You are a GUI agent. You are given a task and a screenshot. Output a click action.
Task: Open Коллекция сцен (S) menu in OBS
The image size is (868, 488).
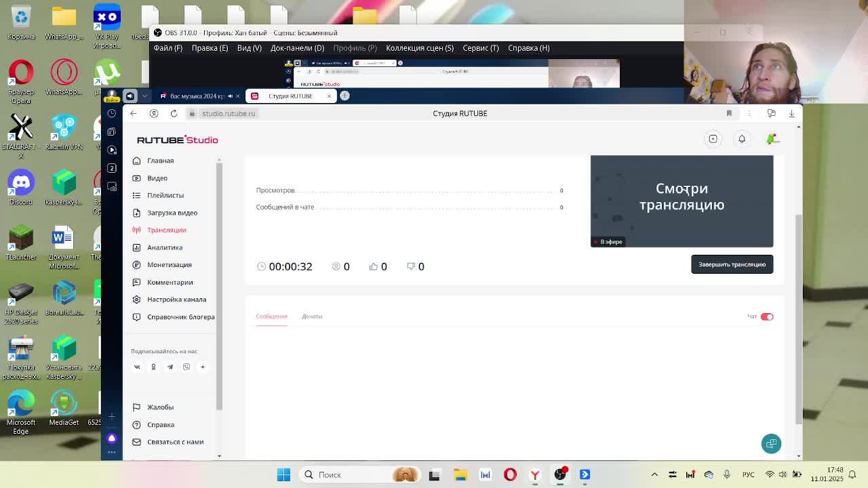pyautogui.click(x=420, y=48)
